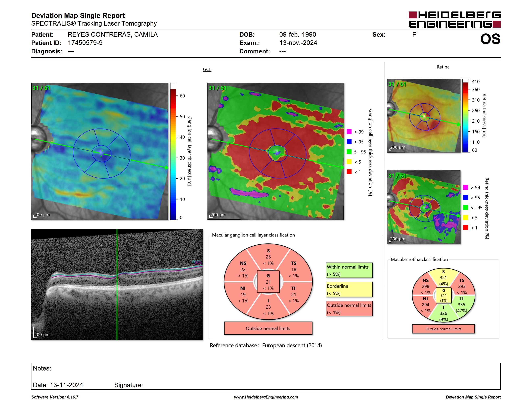Select the patient ID 17450579-9

pyautogui.click(x=85, y=43)
